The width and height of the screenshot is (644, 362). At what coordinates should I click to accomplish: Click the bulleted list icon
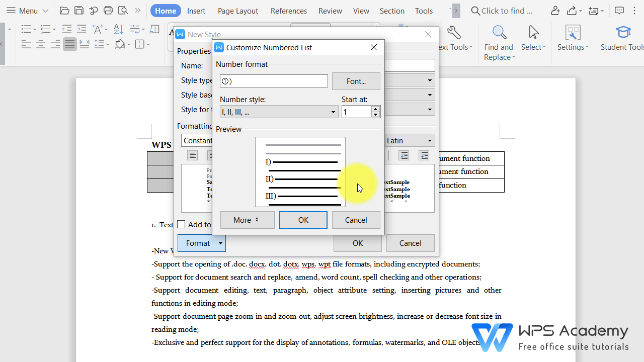26,29
